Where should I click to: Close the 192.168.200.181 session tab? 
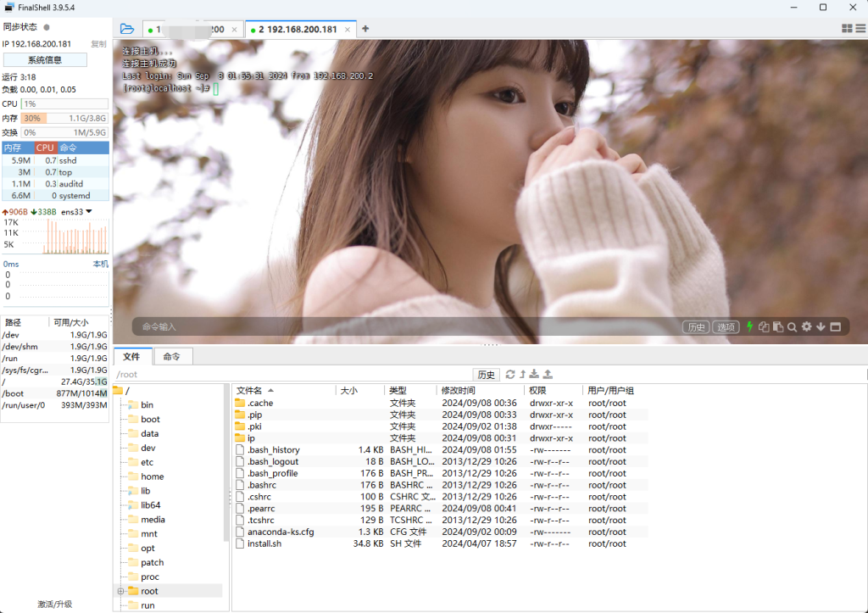coord(347,30)
